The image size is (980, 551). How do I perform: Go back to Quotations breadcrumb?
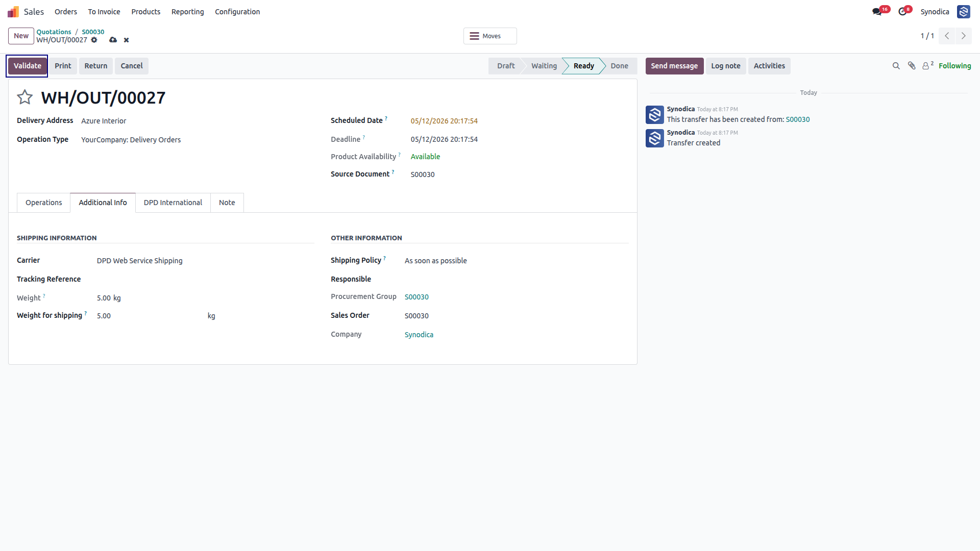pos(54,32)
